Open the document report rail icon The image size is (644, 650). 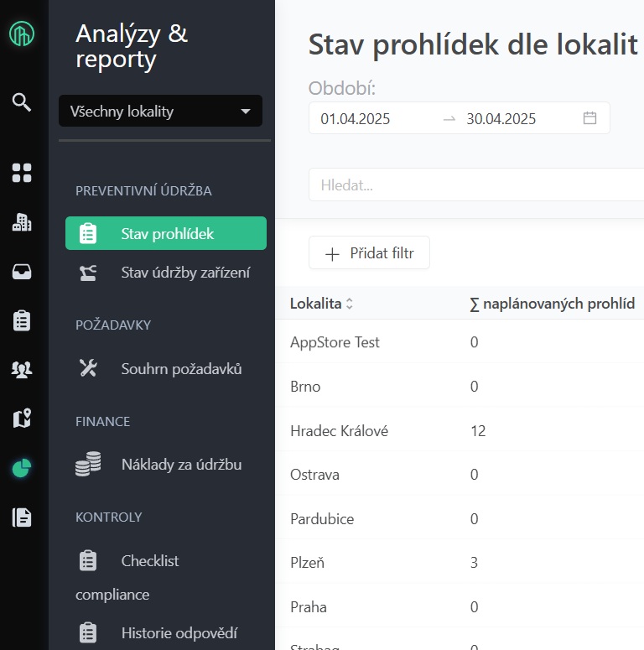tap(22, 517)
